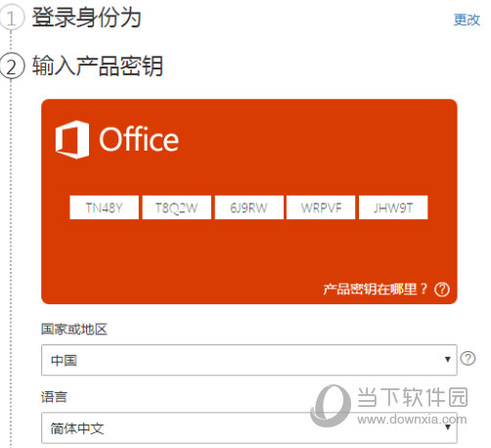Click the first key field TN48Y
This screenshot has width=491, height=448.
pos(104,207)
